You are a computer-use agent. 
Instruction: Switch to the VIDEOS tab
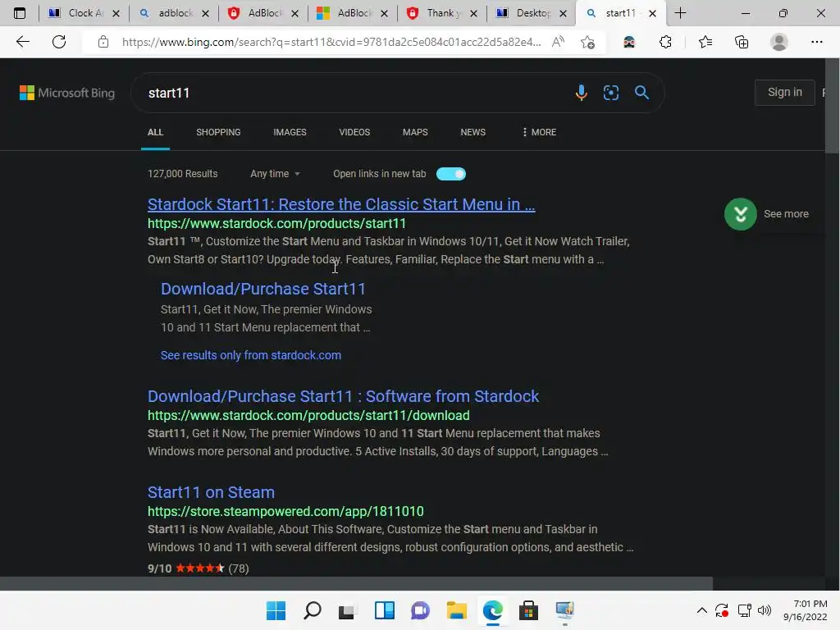(354, 132)
